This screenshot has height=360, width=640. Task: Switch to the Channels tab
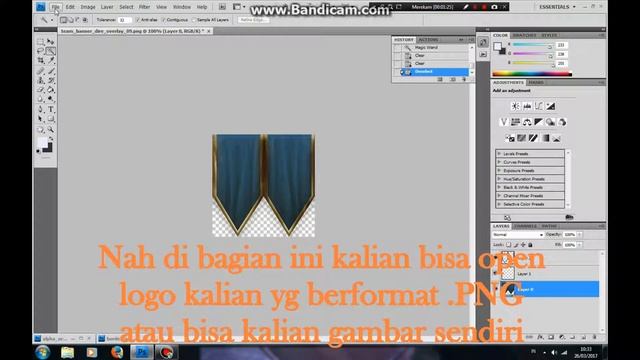pos(525,226)
